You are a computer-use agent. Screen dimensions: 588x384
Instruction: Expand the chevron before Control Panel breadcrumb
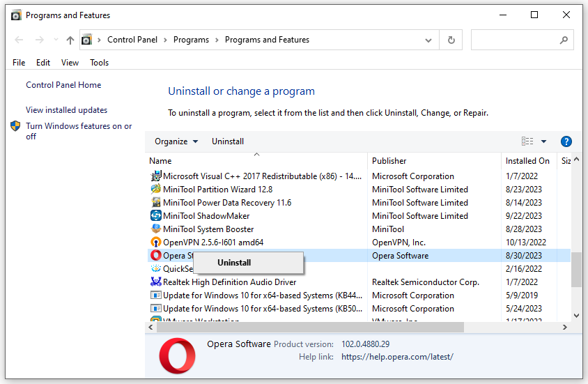[x=99, y=40]
